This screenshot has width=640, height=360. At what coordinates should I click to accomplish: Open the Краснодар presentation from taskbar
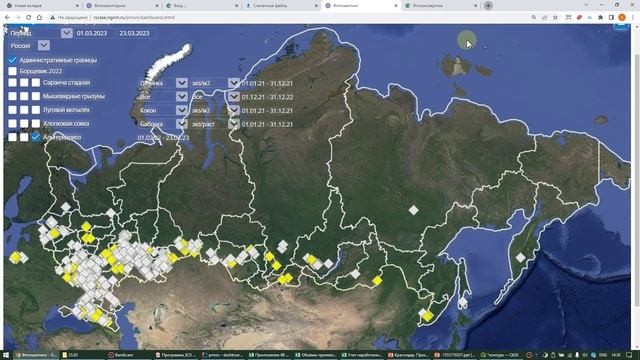pos(408,355)
